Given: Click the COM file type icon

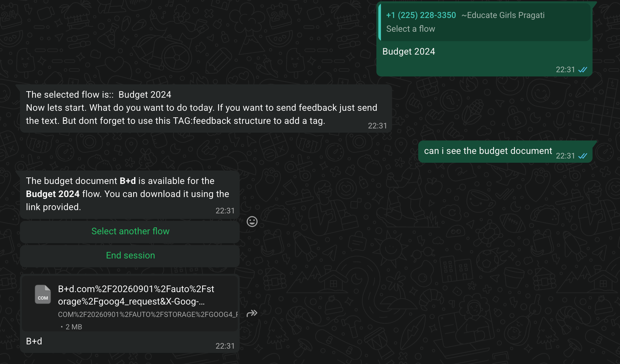Looking at the screenshot, I should point(43,294).
